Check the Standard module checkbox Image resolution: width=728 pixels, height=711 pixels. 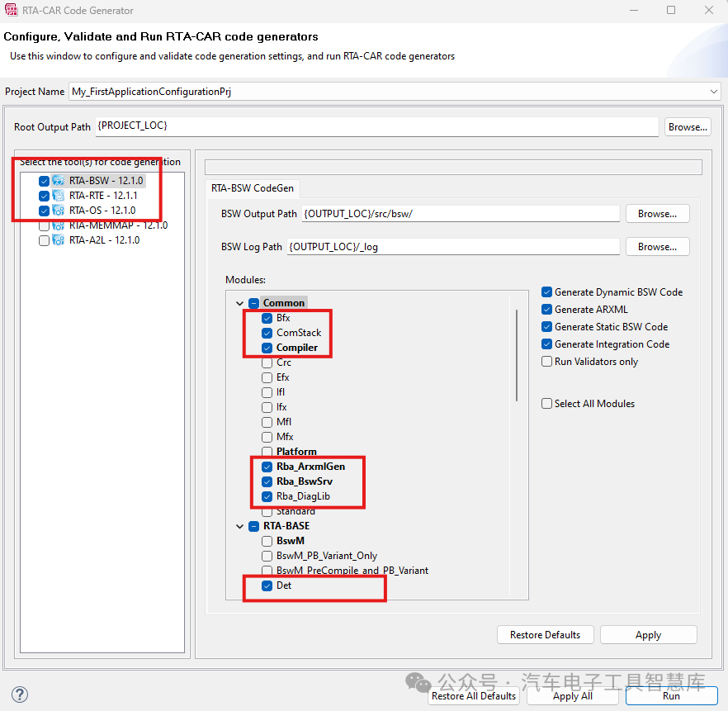(267, 511)
